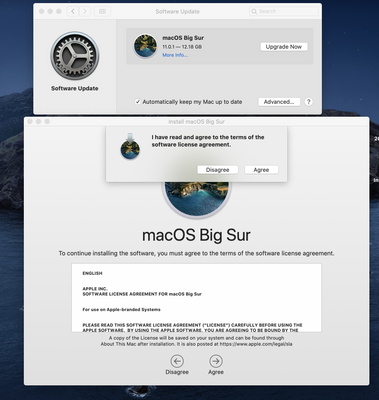The image size is (379, 400).
Task: Click the Install macOS Big Sur window title
Action: (x=196, y=122)
